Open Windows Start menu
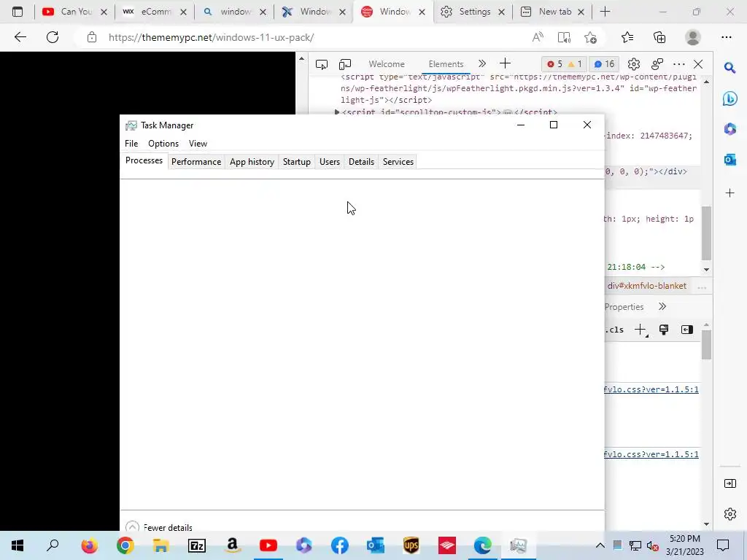 (x=18, y=545)
